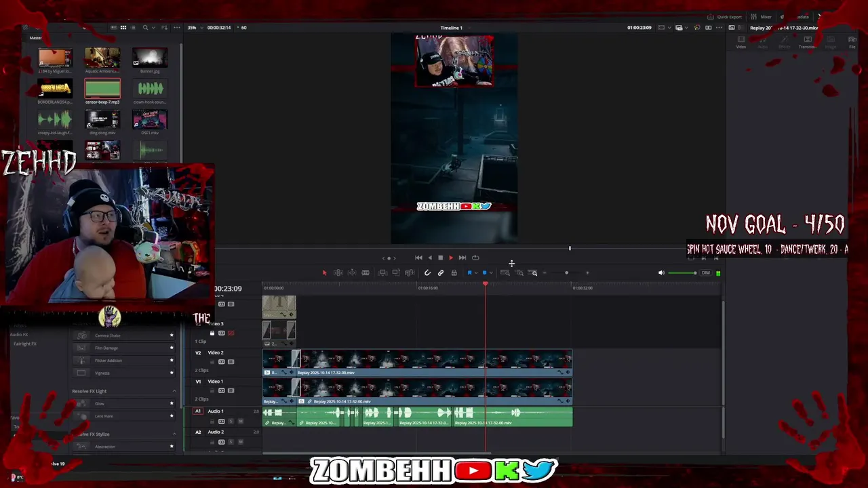Screen dimensions: 868x488
Task: Play the timeline in reverse
Action: coord(429,258)
